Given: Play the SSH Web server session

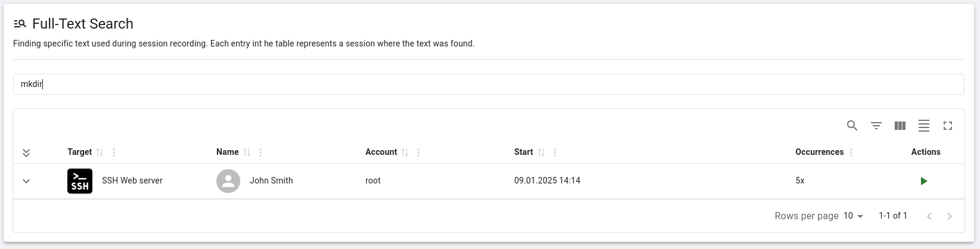Looking at the screenshot, I should click(x=923, y=181).
